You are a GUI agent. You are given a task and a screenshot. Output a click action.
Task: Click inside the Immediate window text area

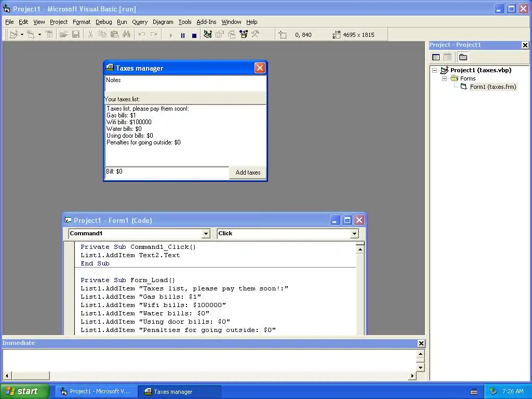click(x=209, y=361)
